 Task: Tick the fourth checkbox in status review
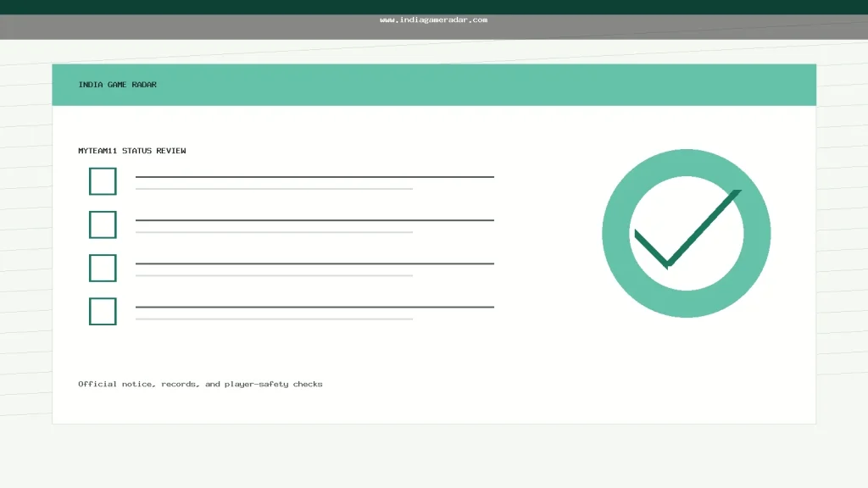[103, 312]
